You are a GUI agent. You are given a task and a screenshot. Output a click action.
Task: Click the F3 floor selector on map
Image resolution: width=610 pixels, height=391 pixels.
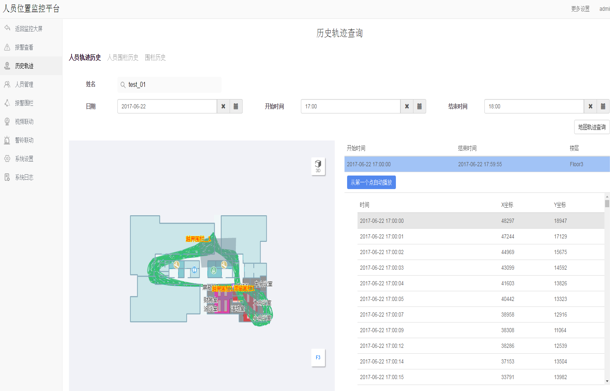(x=318, y=358)
